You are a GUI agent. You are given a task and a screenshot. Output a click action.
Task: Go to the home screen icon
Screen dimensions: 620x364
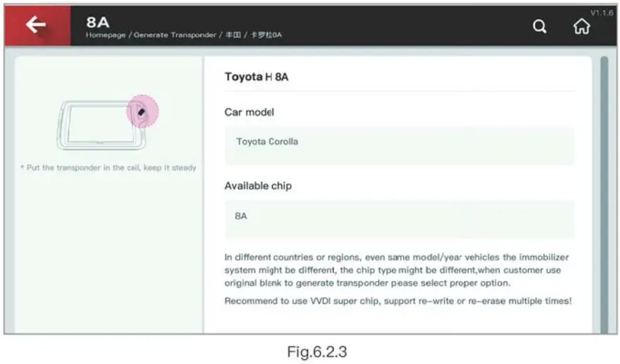[x=581, y=27]
